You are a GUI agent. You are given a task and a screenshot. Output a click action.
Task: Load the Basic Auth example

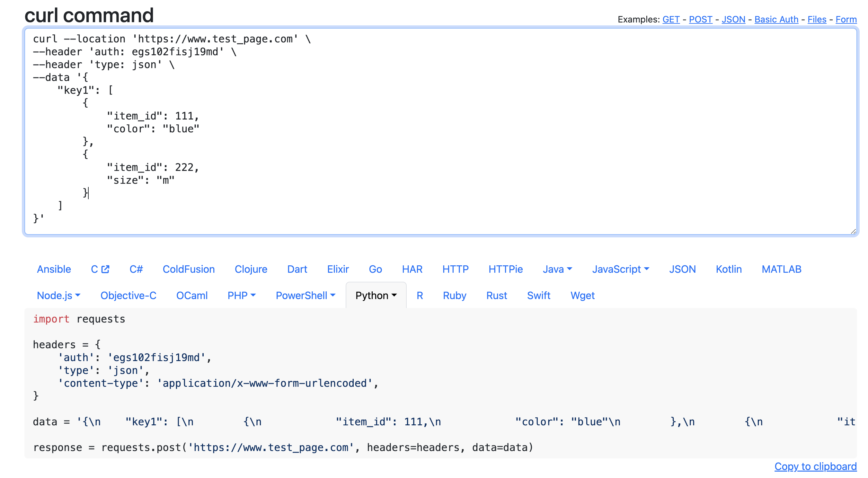pos(776,20)
